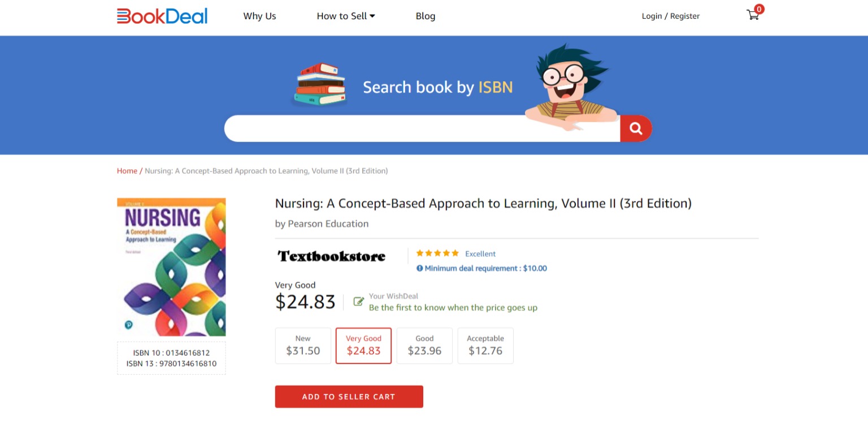Click the red magnifier search button
Screen dimensions: 868x424
coord(636,129)
